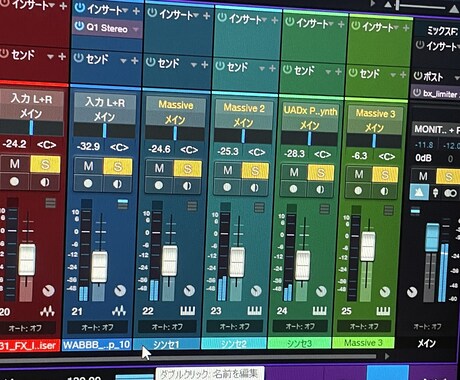The height and width of the screenshot is (380, 460).
Task: Open instrument editor on channel 24 keyboard icon
Action: (319, 311)
